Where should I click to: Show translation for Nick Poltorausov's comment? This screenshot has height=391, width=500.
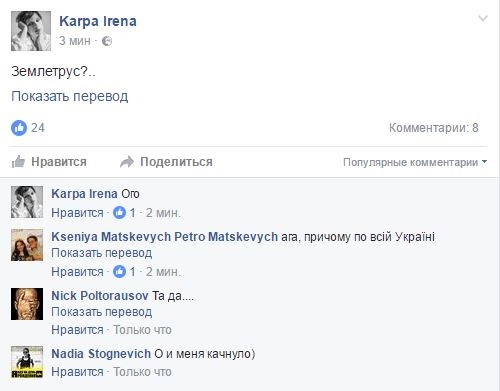[102, 312]
